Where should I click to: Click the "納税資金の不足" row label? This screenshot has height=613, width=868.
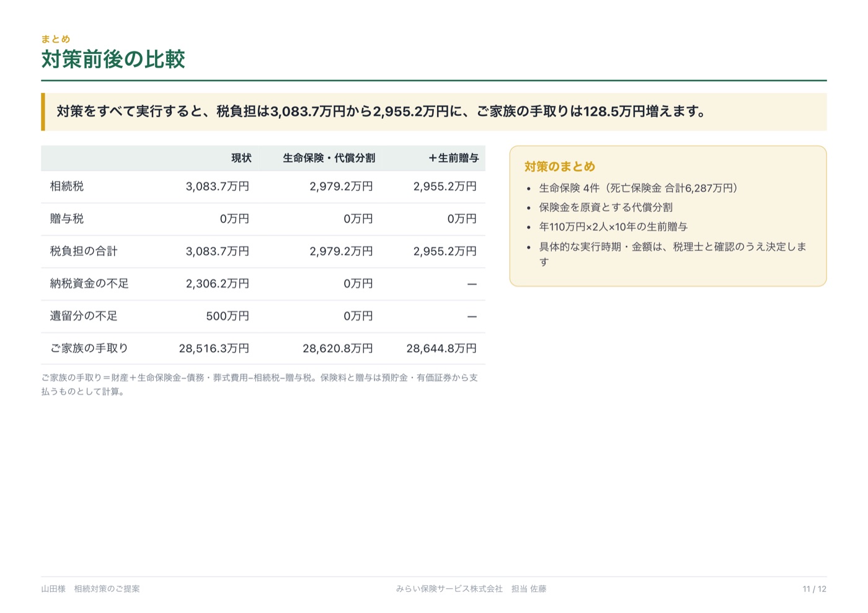pyautogui.click(x=89, y=283)
